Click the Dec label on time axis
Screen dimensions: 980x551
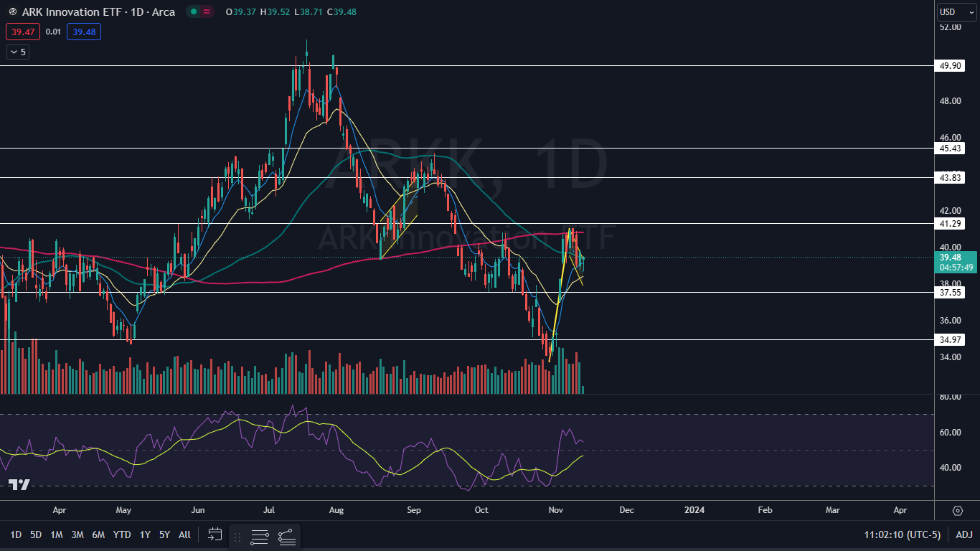click(x=626, y=511)
